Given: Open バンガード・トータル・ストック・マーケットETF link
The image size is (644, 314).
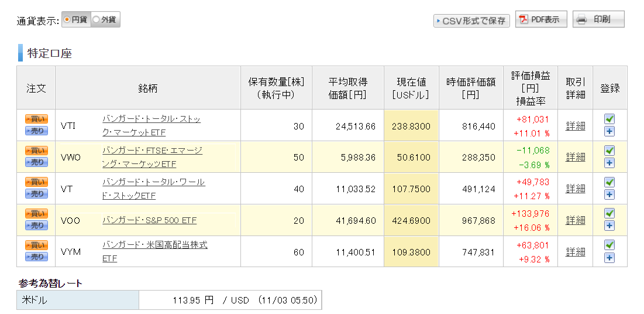Looking at the screenshot, I should click(151, 125).
